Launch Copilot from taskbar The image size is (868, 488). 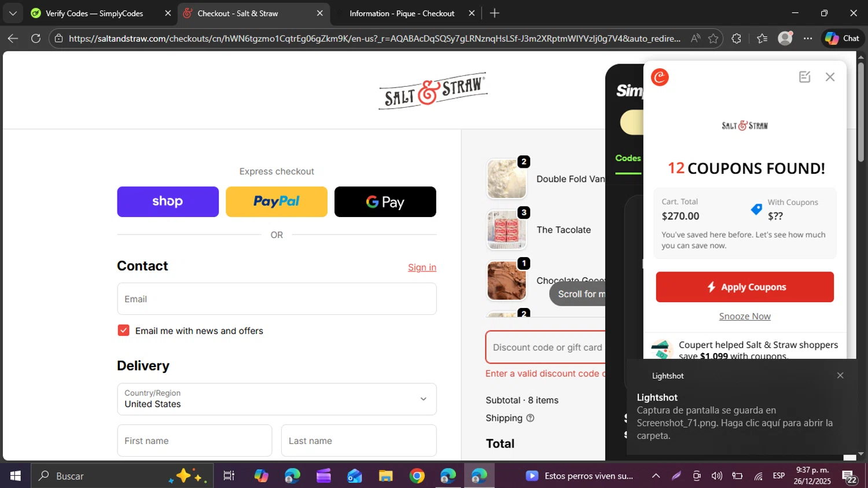pos(261,476)
